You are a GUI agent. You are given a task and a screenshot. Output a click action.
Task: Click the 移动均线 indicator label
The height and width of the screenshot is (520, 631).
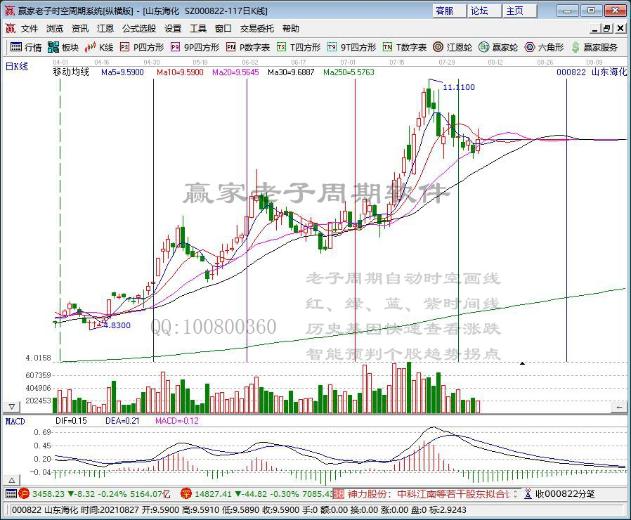tap(71, 72)
